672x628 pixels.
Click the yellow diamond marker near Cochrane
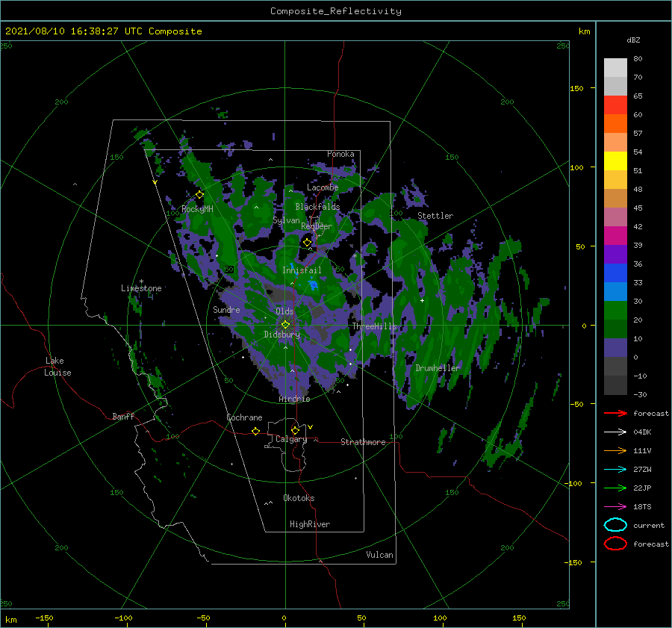(x=255, y=432)
